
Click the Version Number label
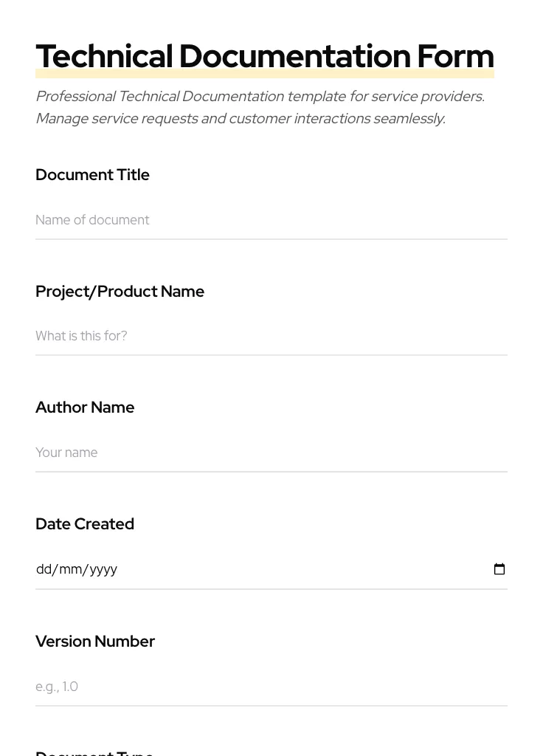click(95, 641)
